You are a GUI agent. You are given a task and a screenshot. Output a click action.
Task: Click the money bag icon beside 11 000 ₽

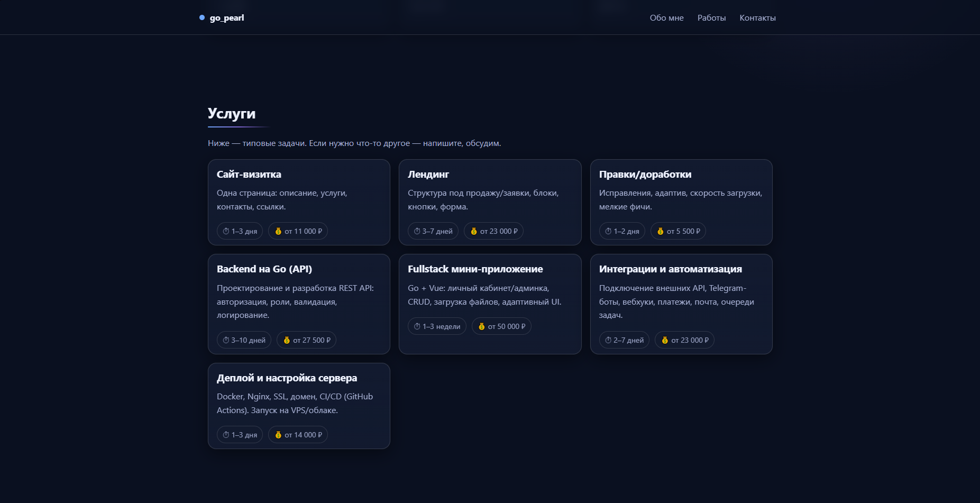pos(278,231)
